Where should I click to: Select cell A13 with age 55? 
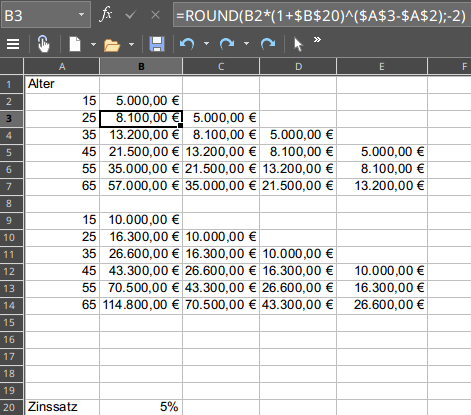coord(62,288)
